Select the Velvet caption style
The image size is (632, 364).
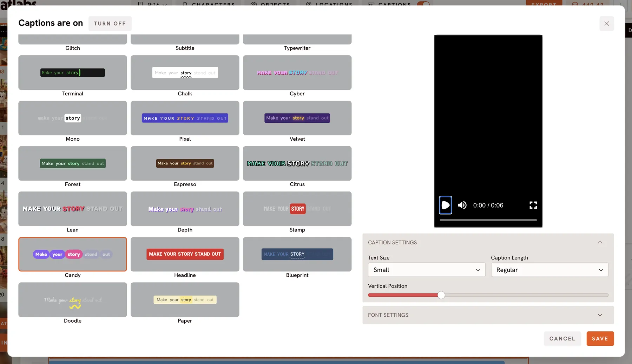[x=297, y=118]
